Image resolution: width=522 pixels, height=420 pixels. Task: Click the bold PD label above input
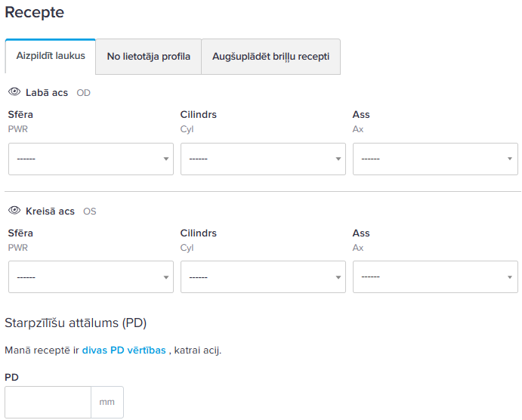(11, 376)
